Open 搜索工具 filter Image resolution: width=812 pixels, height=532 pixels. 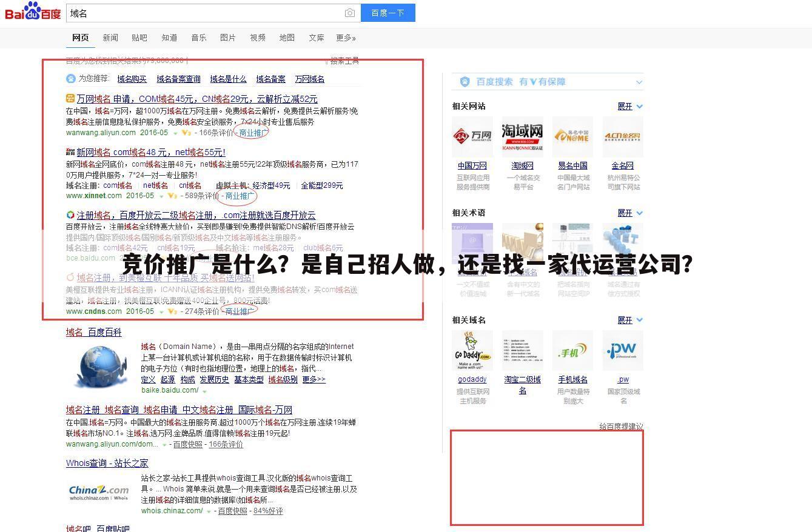(344, 61)
